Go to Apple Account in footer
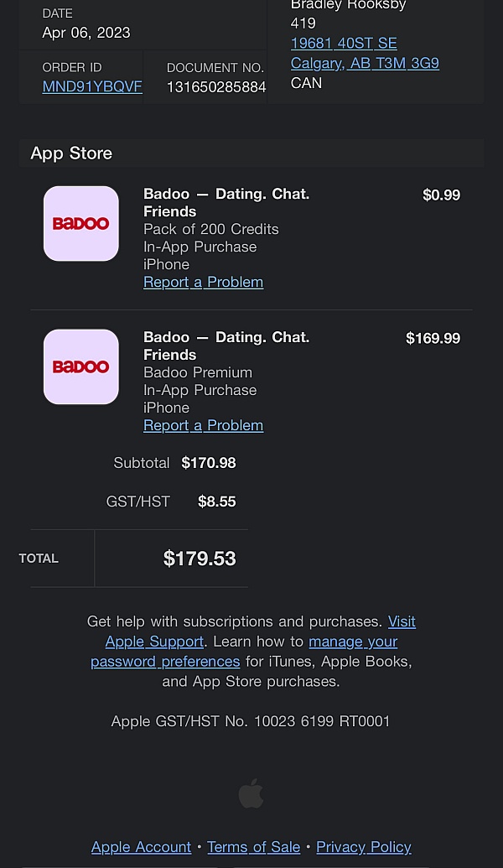Image resolution: width=503 pixels, height=868 pixels. pyautogui.click(x=141, y=847)
